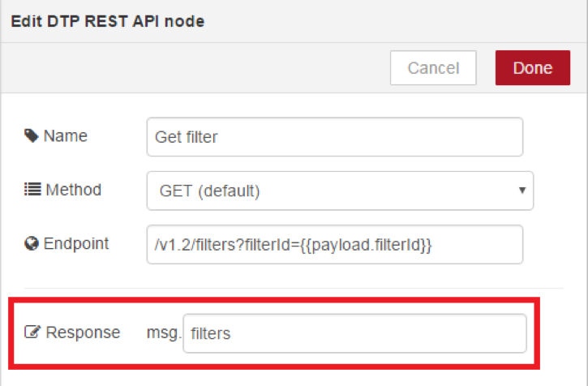Click the edit icon beside Response
The image size is (588, 386).
32,332
